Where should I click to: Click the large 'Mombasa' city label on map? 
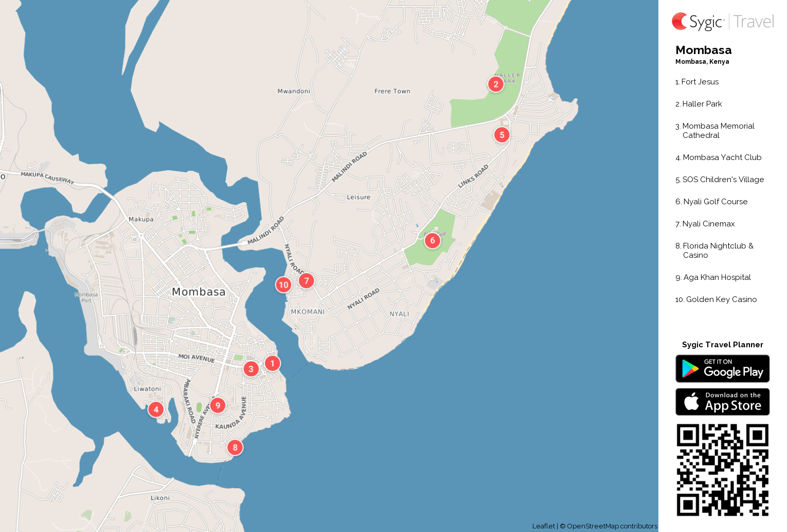pos(199,292)
